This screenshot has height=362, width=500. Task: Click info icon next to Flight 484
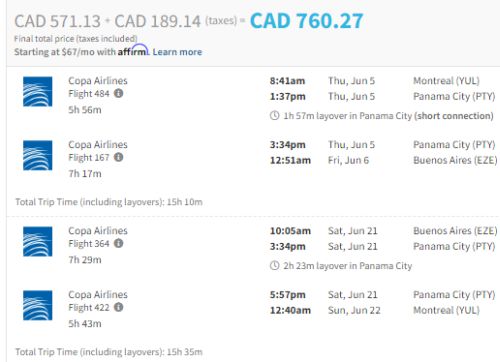(118, 93)
